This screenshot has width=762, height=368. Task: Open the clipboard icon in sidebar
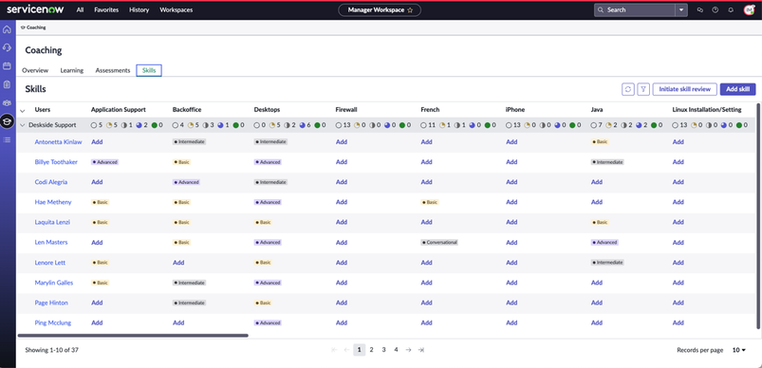7,84
